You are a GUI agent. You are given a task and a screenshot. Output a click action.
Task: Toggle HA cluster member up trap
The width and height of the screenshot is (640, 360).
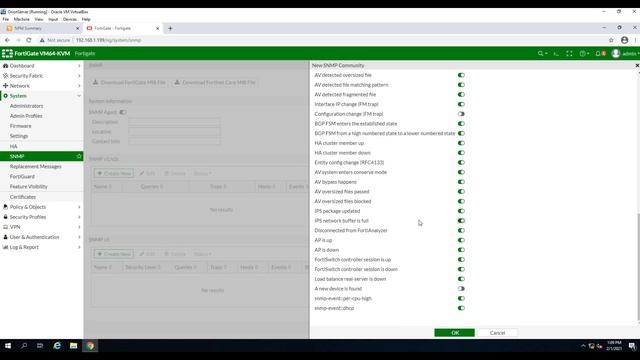click(x=461, y=143)
